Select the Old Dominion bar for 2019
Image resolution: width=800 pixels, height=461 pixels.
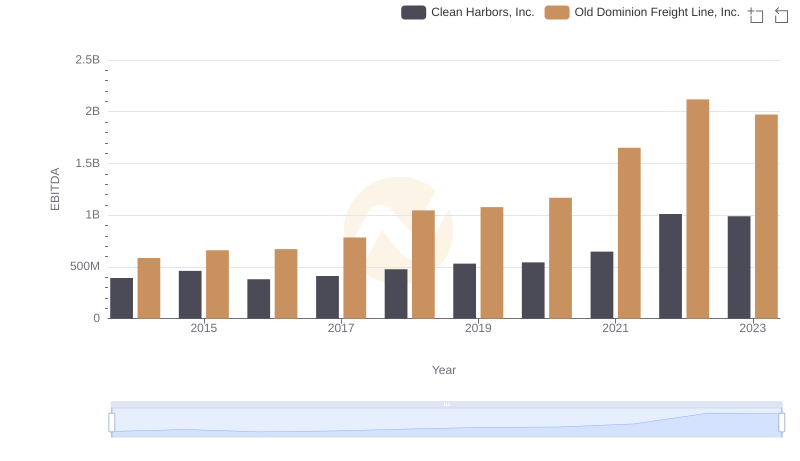point(492,263)
